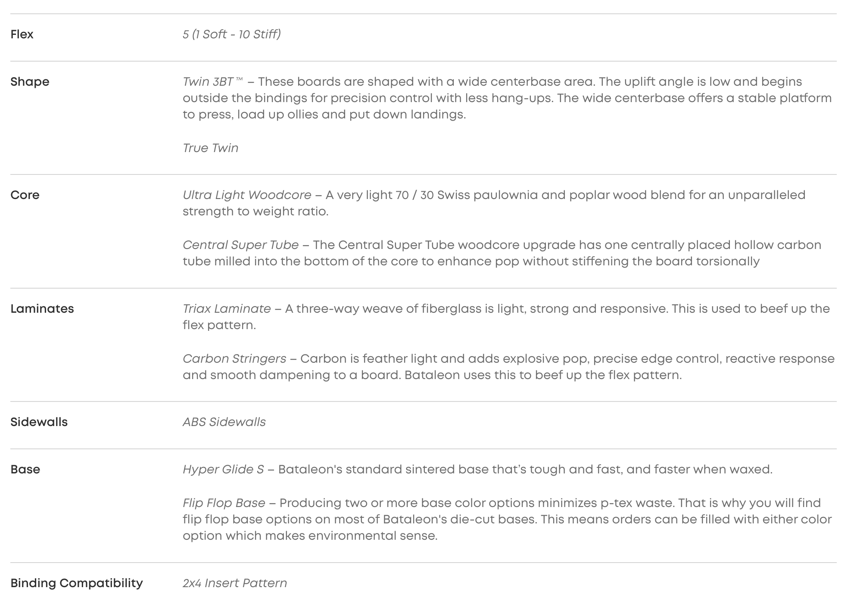The height and width of the screenshot is (616, 854).
Task: Click the Shape row label
Action: pyautogui.click(x=30, y=82)
